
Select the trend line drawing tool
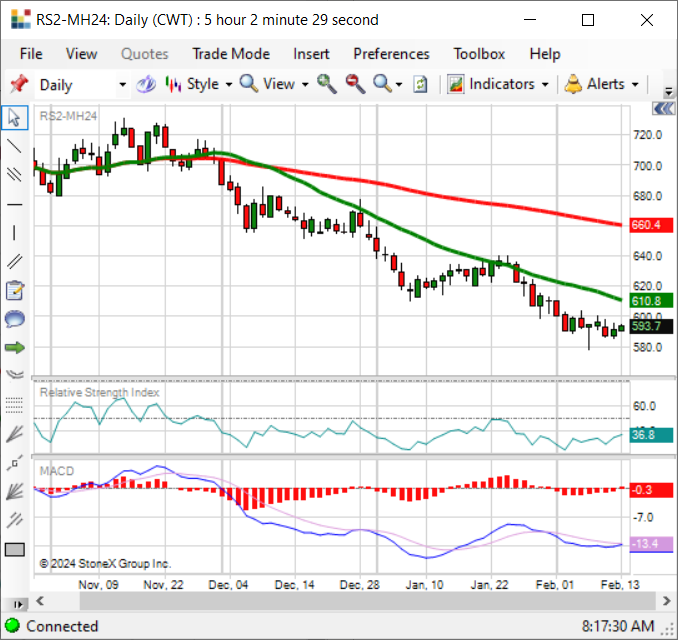15,146
